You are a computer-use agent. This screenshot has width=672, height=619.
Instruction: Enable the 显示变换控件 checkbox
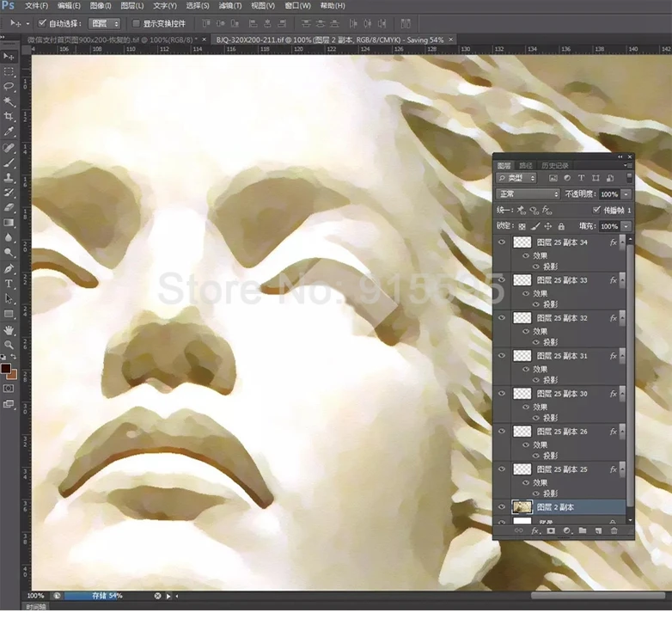tap(136, 23)
